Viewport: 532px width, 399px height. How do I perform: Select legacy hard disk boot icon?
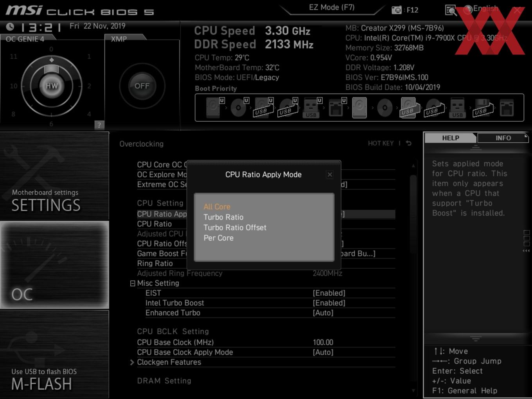pyautogui.click(x=359, y=108)
